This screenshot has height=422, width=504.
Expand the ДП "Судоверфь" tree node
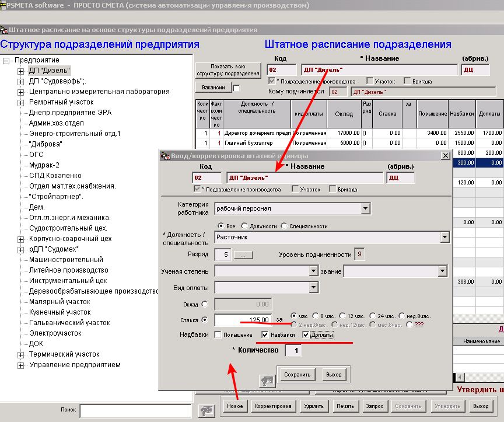(x=21, y=81)
